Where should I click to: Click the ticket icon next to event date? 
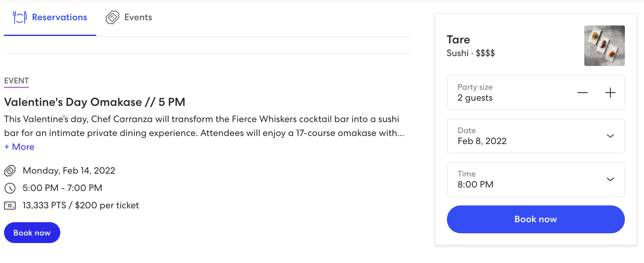click(10, 171)
